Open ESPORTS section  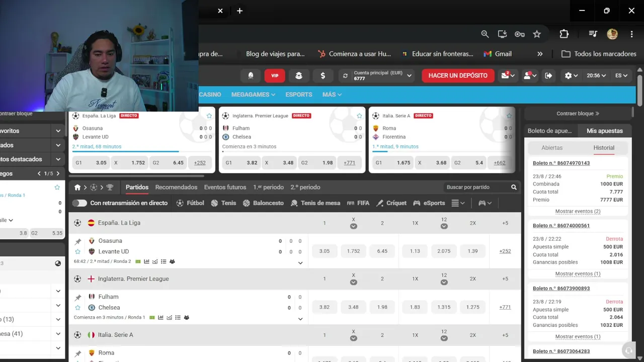(299, 95)
